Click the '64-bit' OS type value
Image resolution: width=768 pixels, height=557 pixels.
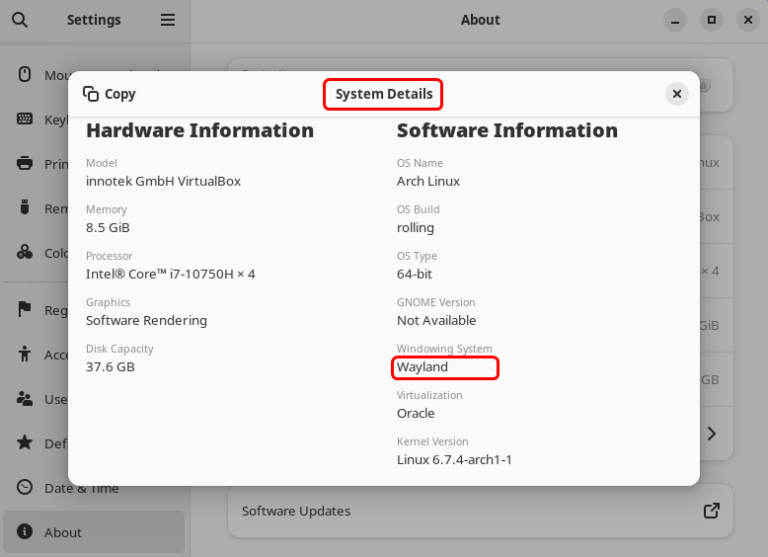coord(414,274)
